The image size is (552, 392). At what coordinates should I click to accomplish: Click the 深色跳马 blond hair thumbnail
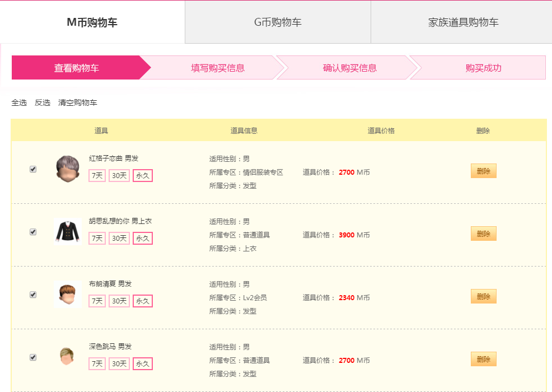(x=67, y=356)
